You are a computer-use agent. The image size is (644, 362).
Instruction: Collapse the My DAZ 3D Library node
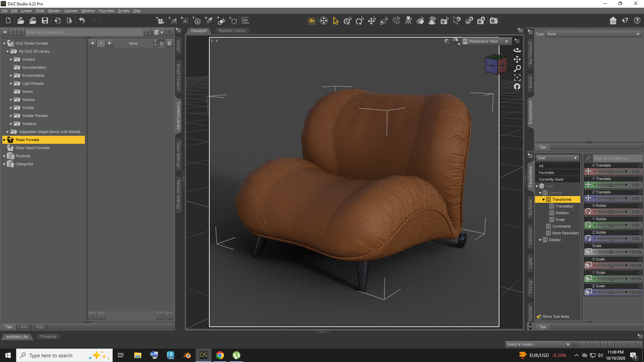pyautogui.click(x=8, y=52)
